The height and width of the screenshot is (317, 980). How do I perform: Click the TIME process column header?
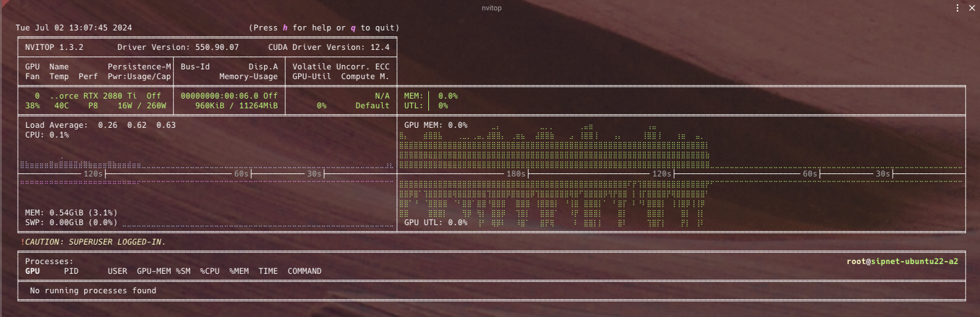pyautogui.click(x=268, y=271)
